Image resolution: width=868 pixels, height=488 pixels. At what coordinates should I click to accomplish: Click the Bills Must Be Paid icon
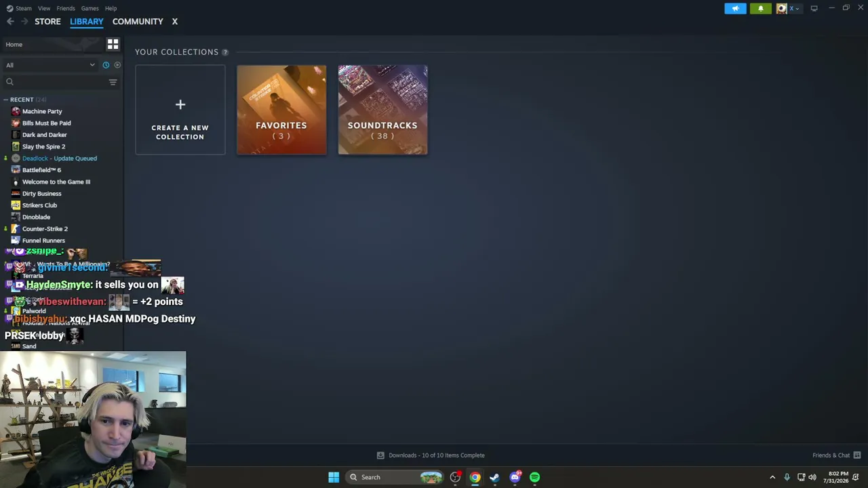coord(16,123)
